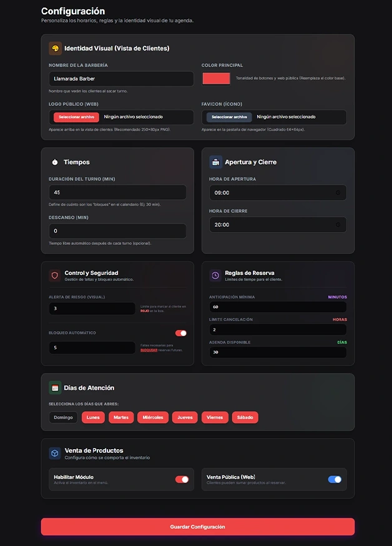The width and height of the screenshot is (392, 546).
Task: Click the palette icon beside Identidad Visual
Action: [x=55, y=48]
